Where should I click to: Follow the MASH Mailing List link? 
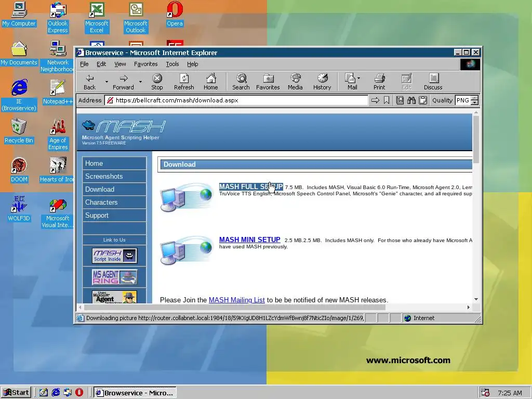(x=236, y=300)
